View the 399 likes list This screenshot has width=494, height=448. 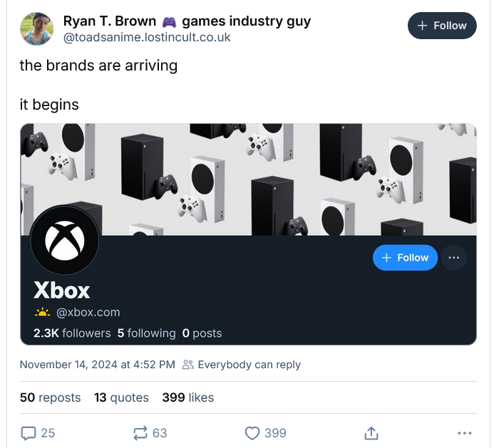click(187, 397)
